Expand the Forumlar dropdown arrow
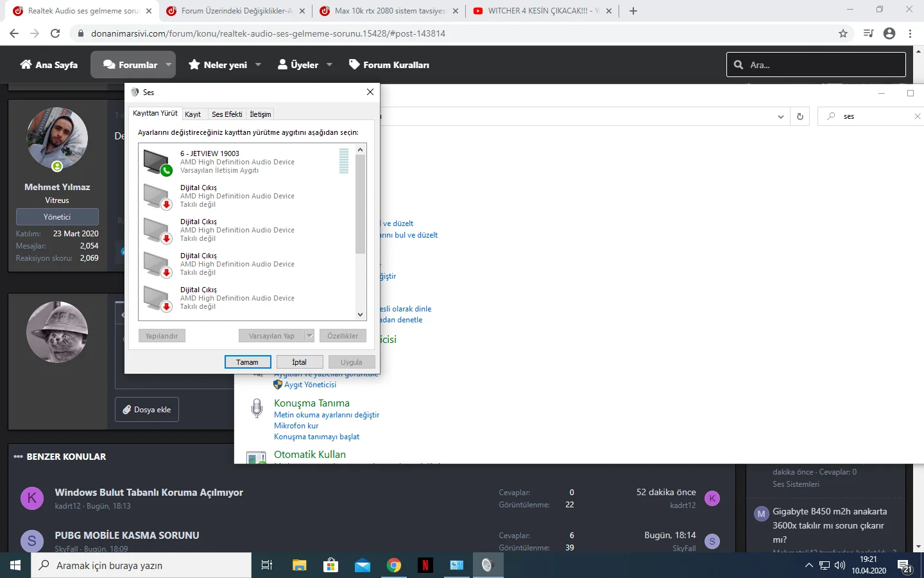 click(169, 65)
